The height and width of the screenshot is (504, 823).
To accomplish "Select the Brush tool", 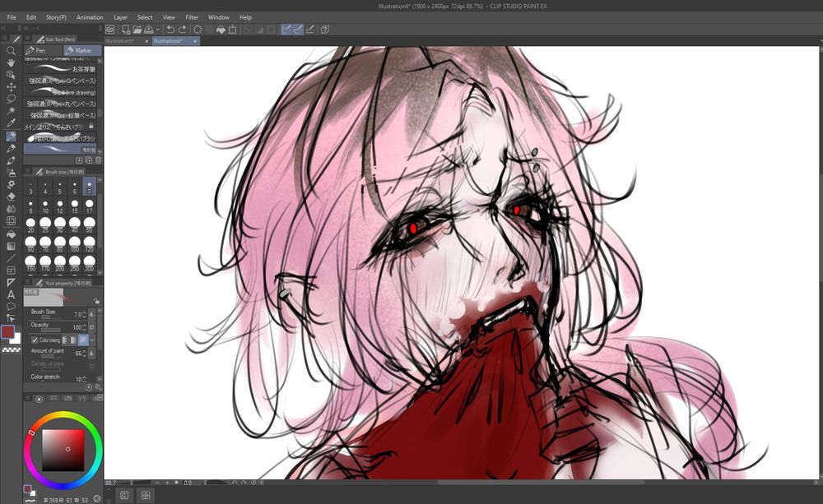I will pyautogui.click(x=11, y=160).
